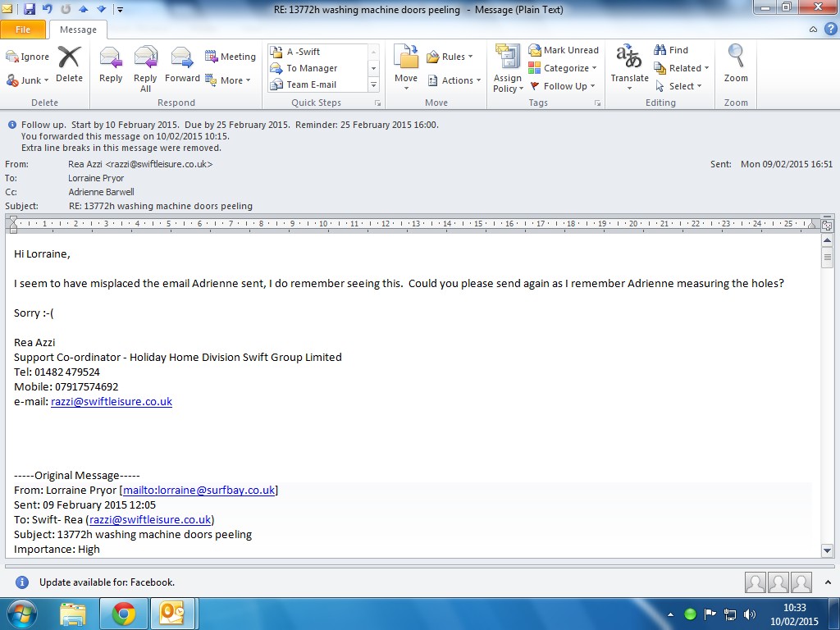Click the Meeting reply icon
Viewport: 840px width, 630px height.
(211, 57)
